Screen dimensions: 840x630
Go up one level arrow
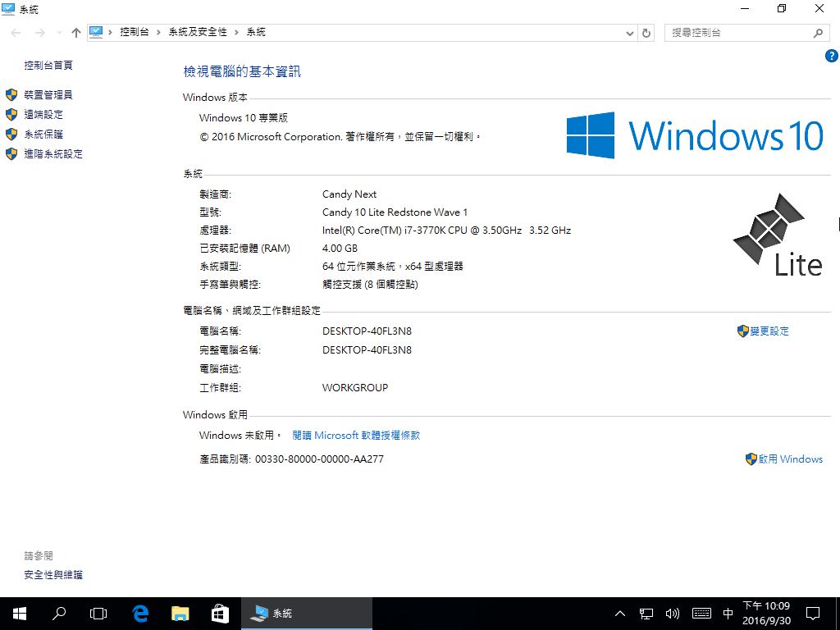tap(76, 33)
